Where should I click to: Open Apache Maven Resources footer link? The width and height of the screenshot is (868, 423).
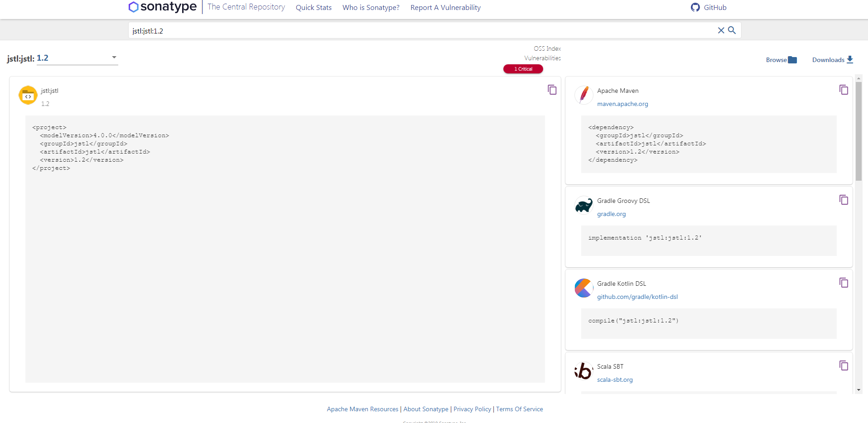362,409
